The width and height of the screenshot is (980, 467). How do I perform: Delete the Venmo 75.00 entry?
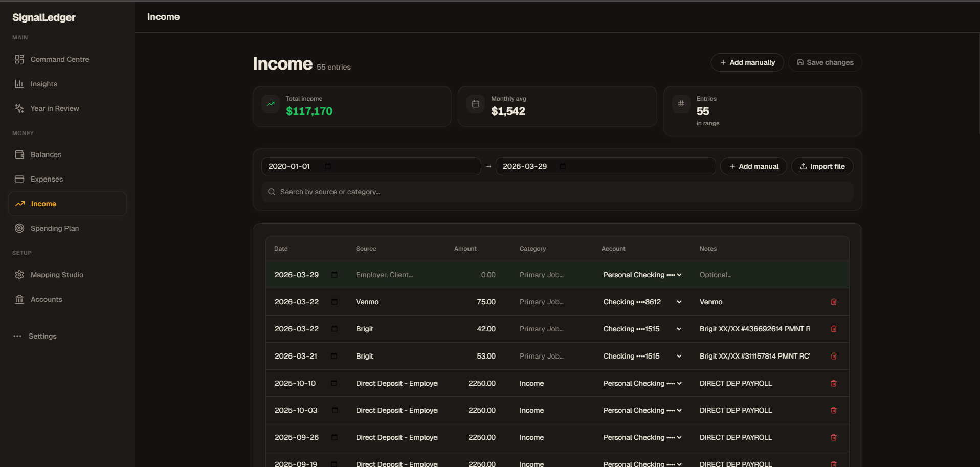pos(834,302)
